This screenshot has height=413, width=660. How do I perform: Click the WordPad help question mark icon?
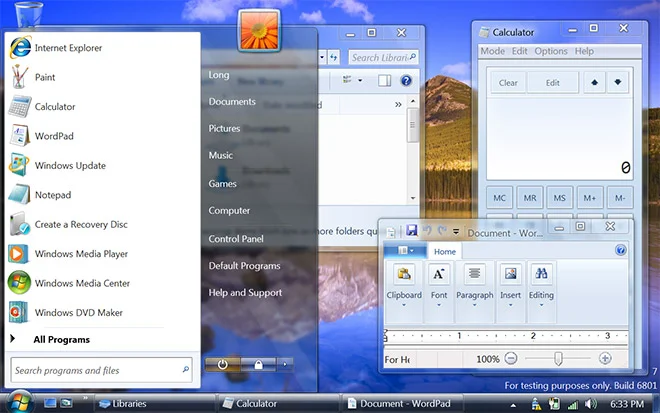[x=621, y=251]
